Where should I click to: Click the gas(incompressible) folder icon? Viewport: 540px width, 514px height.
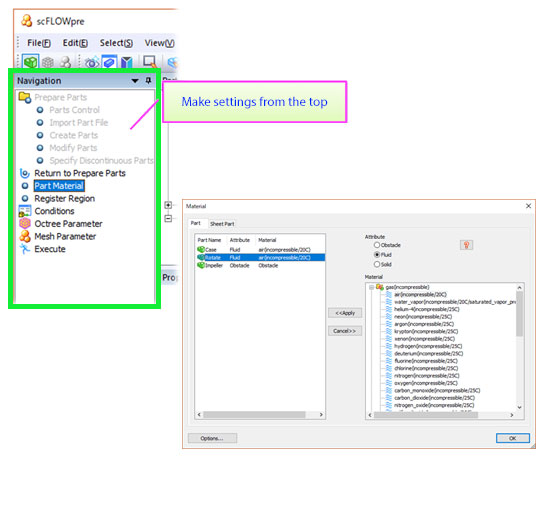point(380,287)
